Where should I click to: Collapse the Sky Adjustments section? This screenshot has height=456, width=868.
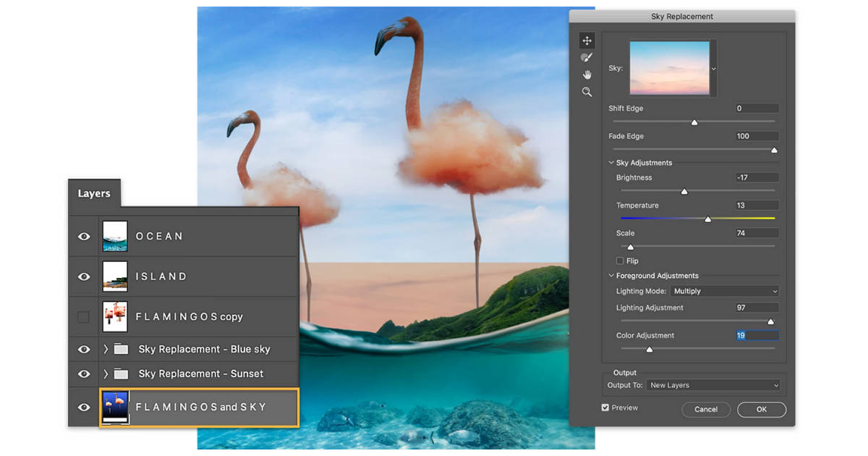point(611,163)
